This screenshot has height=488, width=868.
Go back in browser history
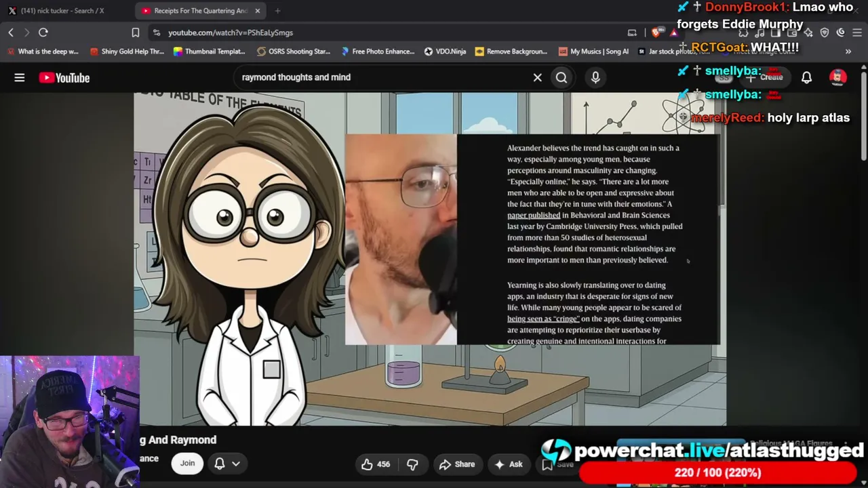11,33
